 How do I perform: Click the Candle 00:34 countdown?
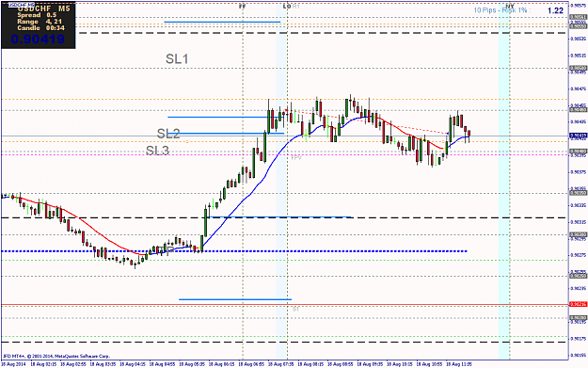coord(40,28)
